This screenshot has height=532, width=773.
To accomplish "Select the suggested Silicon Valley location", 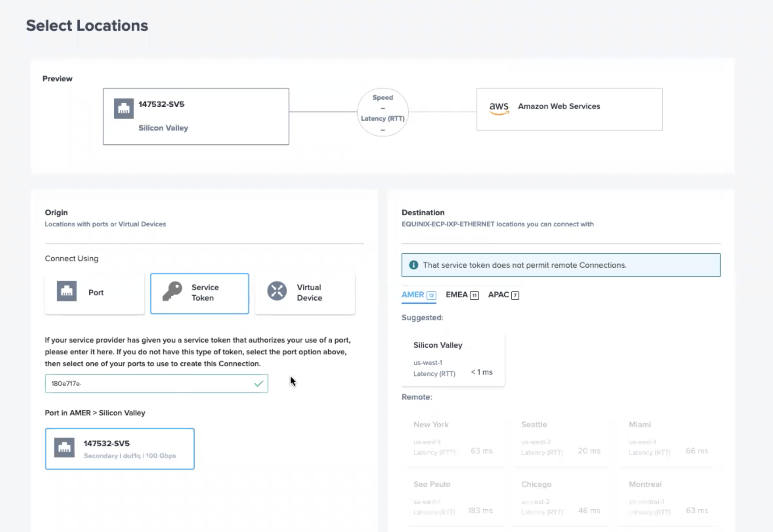I will coord(453,360).
